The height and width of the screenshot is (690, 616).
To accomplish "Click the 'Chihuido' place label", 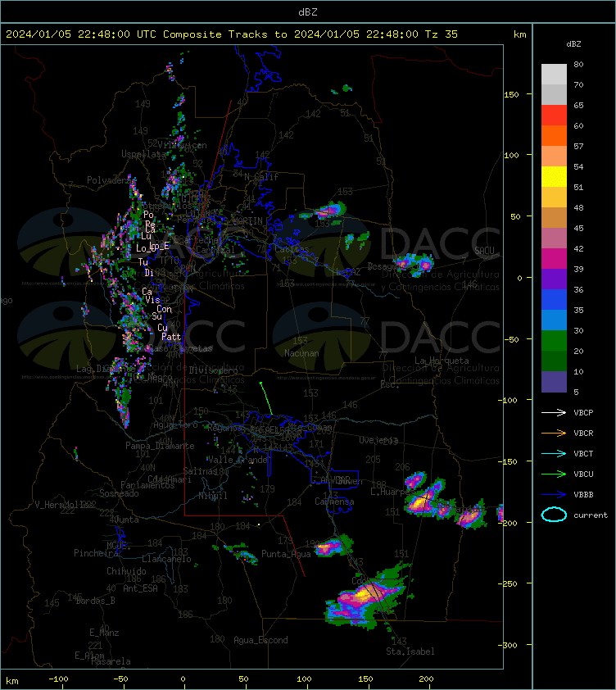I will [x=126, y=571].
